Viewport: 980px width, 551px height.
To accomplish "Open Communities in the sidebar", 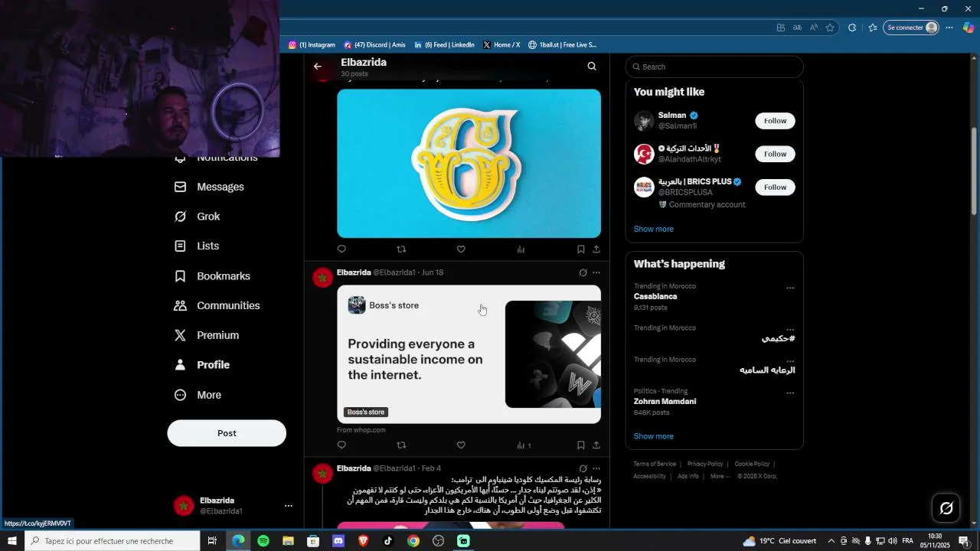I will coord(217,305).
